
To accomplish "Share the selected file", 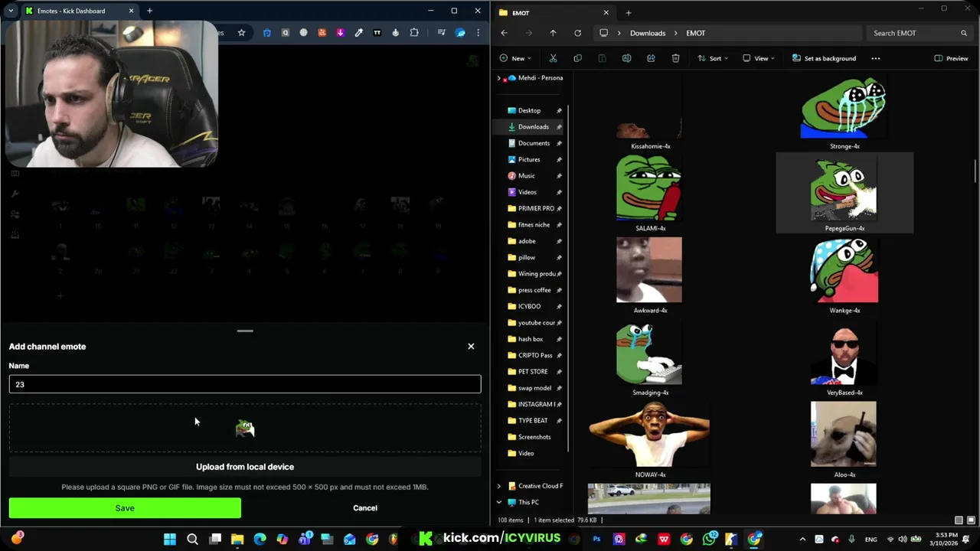I will 651,58.
